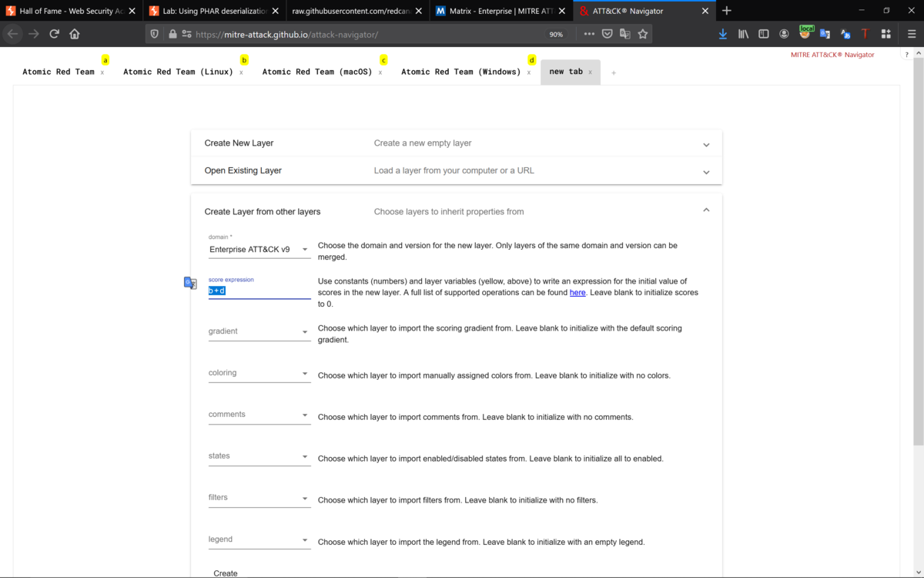Open domain dropdown Enterprise ATT&CK v9
924x578 pixels.
(259, 249)
